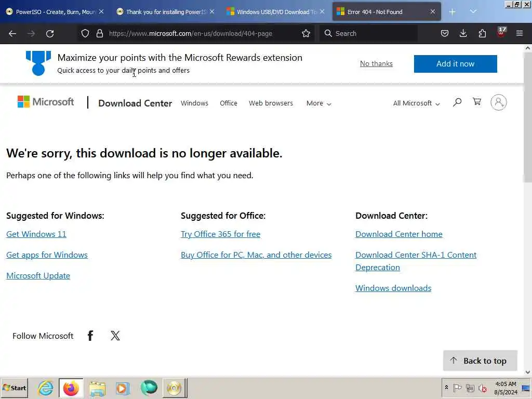
Task: Show hidden tray icons arrow
Action: click(x=446, y=388)
